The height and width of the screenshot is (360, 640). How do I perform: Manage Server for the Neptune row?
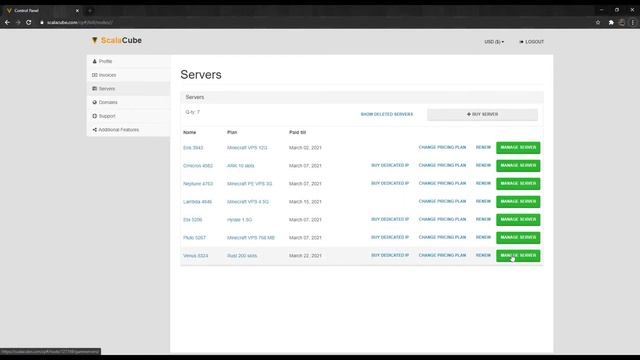pos(518,184)
